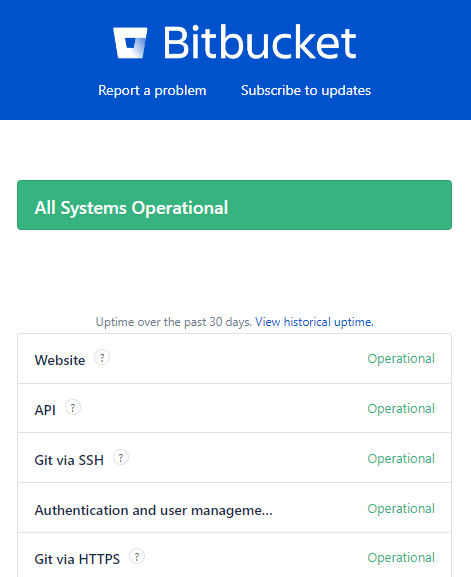Show help tooltip for API

click(x=73, y=407)
